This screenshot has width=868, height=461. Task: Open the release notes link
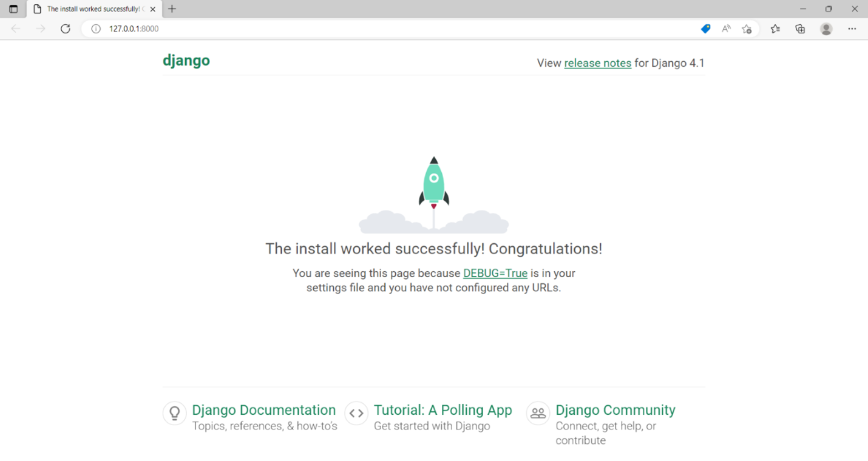click(x=597, y=63)
